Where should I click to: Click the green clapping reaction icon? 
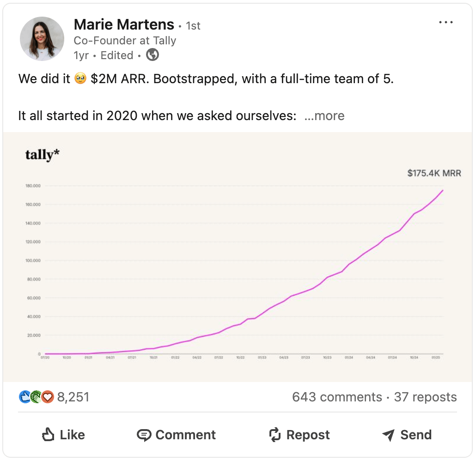(x=36, y=397)
